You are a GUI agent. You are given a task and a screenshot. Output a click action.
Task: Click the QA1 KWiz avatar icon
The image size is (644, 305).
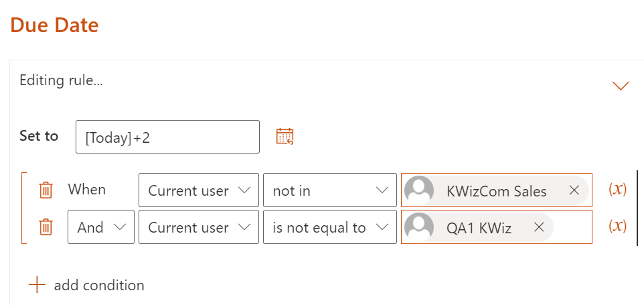pyautogui.click(x=420, y=227)
